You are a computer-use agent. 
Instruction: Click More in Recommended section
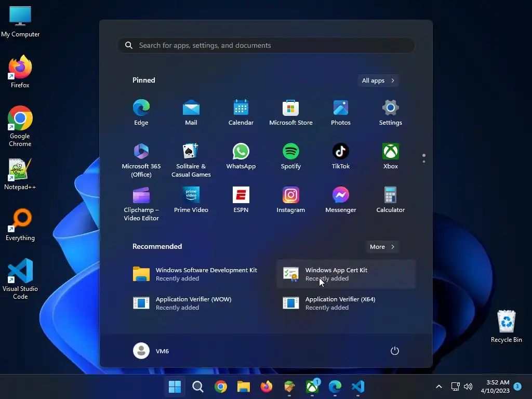(382, 247)
